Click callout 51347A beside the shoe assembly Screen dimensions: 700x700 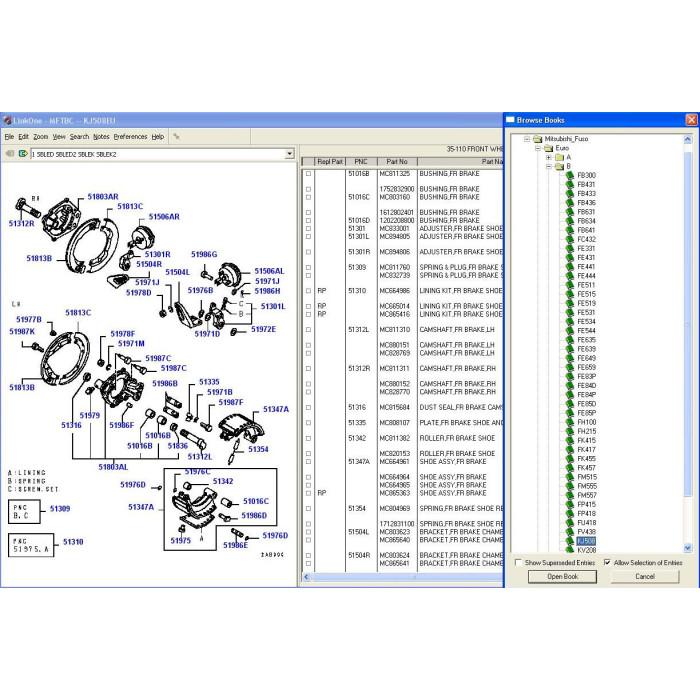[275, 409]
